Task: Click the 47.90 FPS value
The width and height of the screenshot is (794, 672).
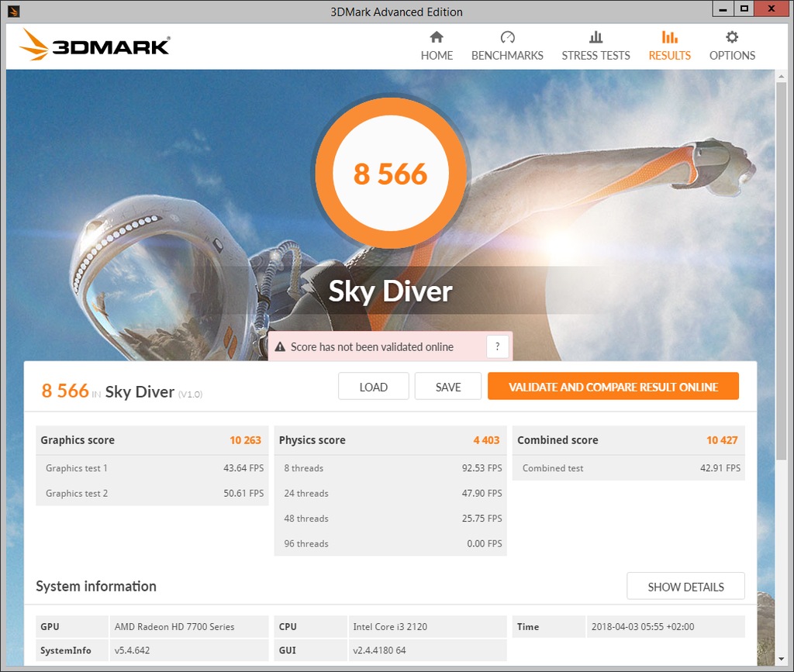Action: (x=482, y=494)
